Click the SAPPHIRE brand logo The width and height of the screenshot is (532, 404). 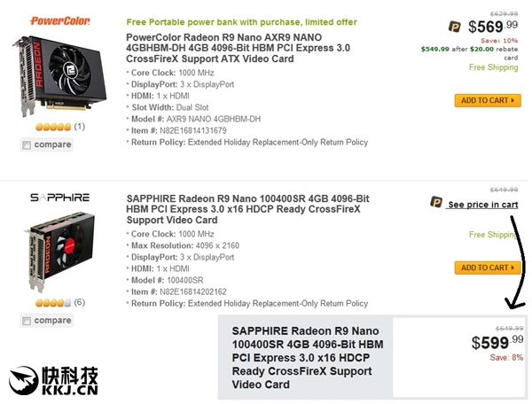click(x=60, y=197)
